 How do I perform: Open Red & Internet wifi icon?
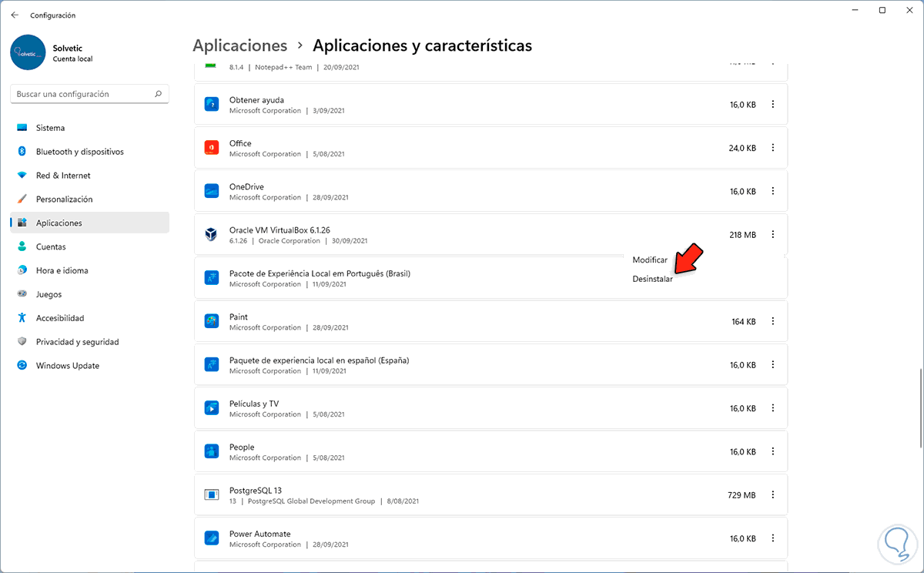22,176
